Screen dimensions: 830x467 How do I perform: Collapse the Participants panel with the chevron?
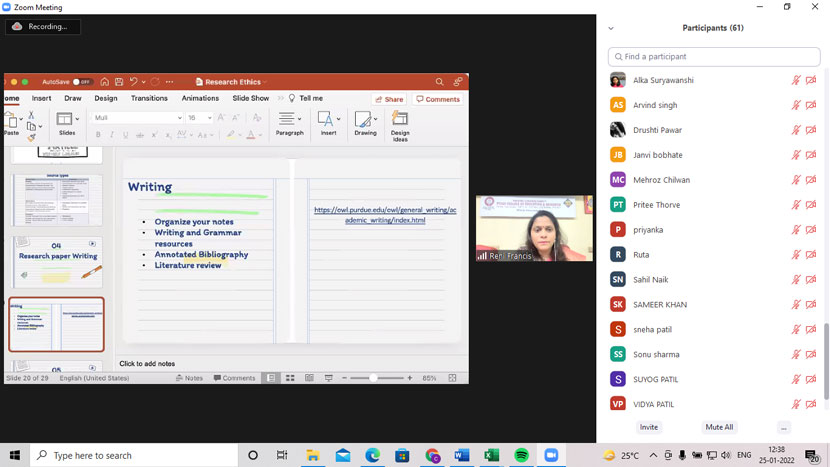coord(611,28)
